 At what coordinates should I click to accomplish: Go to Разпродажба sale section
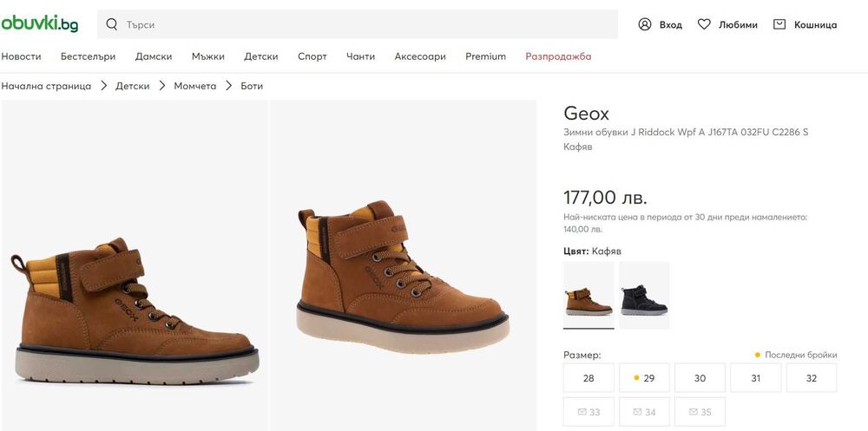click(x=558, y=56)
